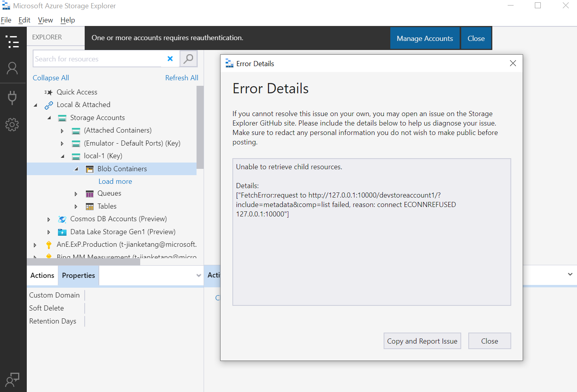Image resolution: width=577 pixels, height=392 pixels.
Task: Click the Load more link
Action: tap(115, 181)
